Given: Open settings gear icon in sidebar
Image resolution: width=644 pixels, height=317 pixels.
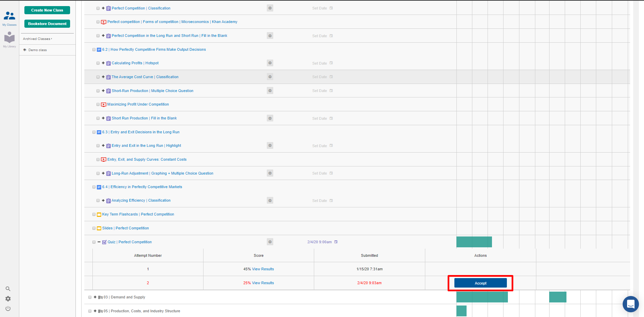Looking at the screenshot, I should (8, 299).
